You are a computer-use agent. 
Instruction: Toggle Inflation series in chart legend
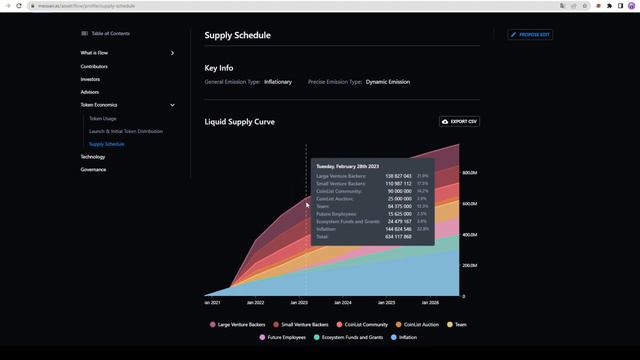(x=404, y=337)
